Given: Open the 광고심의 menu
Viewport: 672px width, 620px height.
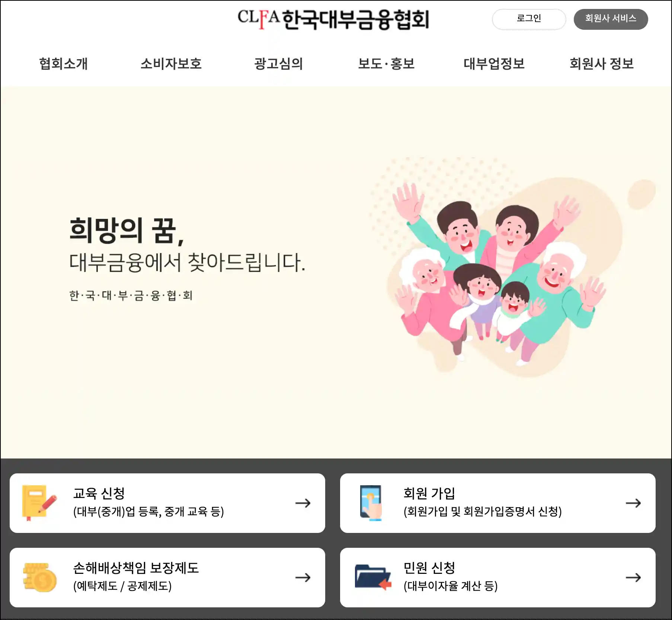Looking at the screenshot, I should click(x=279, y=64).
